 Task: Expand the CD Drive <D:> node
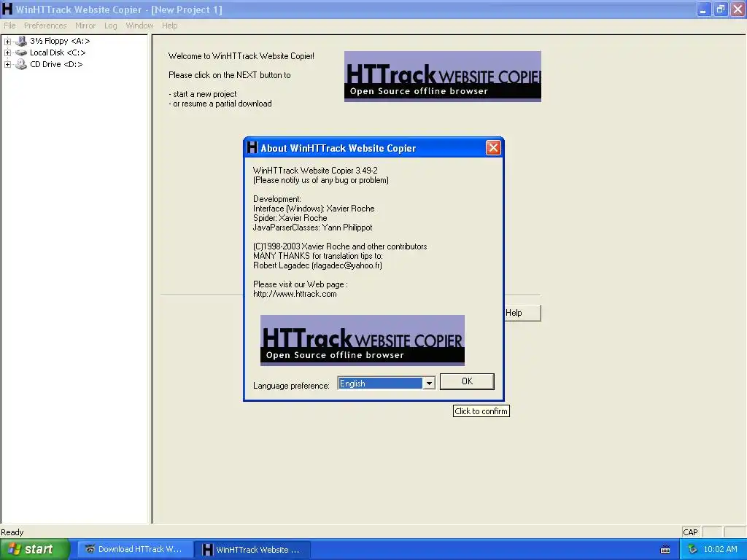[7, 64]
